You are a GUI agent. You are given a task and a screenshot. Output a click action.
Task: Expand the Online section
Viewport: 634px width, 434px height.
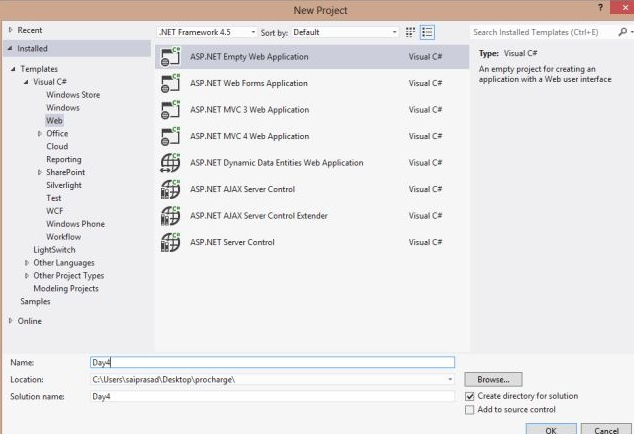point(11,321)
